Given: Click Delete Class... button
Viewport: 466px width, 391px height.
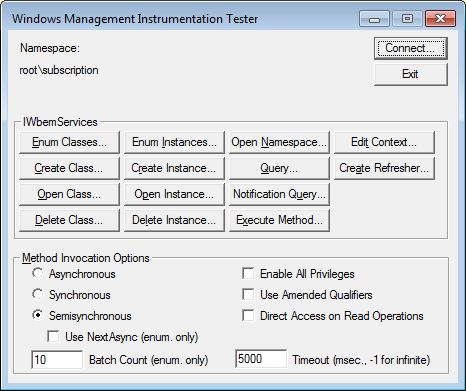Looking at the screenshot, I should [x=69, y=220].
